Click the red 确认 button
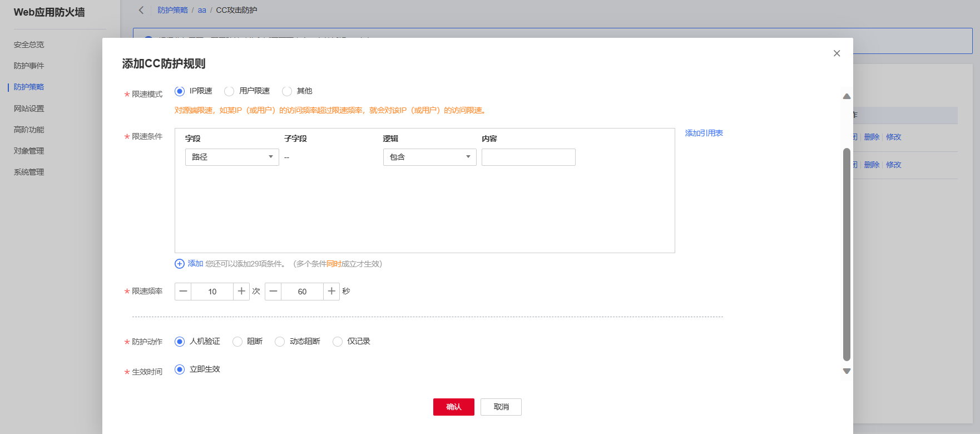The height and width of the screenshot is (434, 980). (x=453, y=407)
